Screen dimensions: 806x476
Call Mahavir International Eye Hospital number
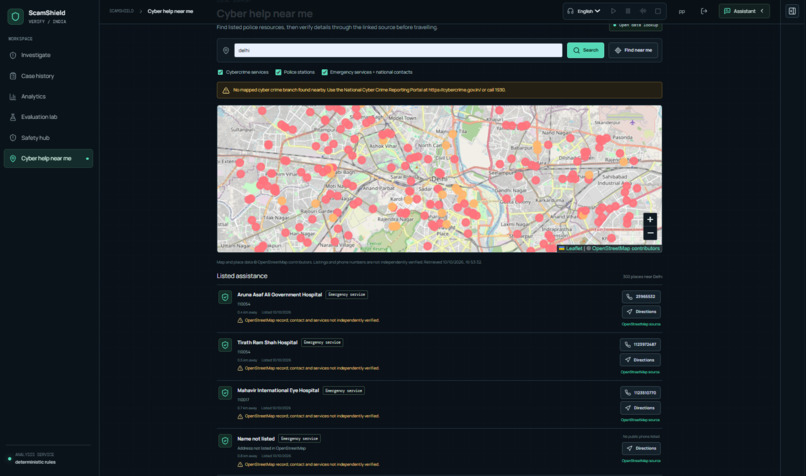[640, 393]
